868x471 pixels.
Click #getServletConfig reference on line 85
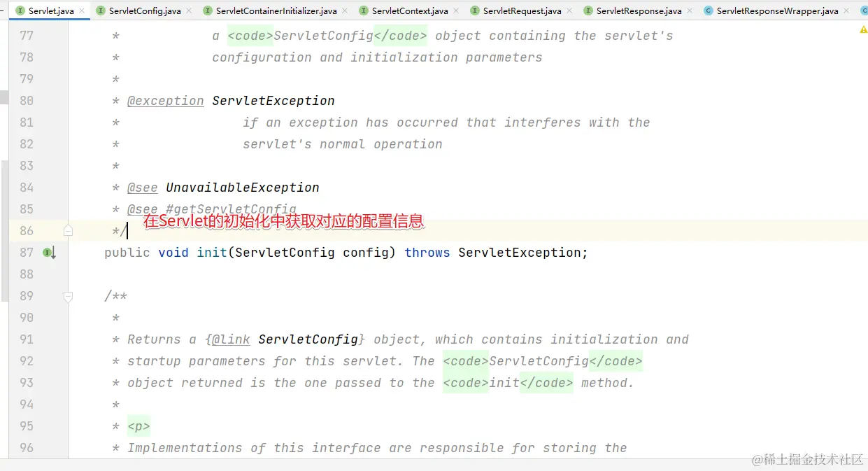[231, 209]
